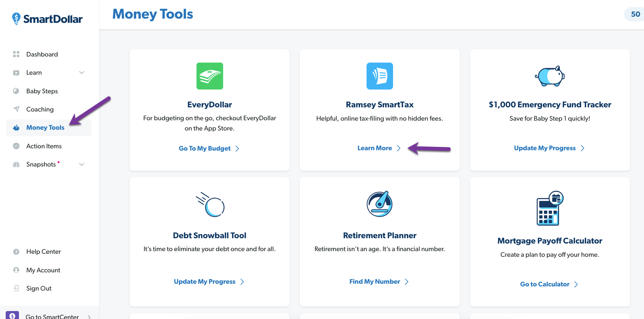Select Coaching from the sidebar

[40, 109]
